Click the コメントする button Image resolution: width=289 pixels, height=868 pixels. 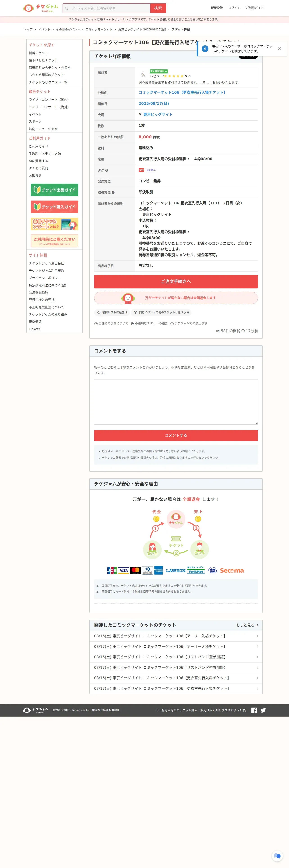pyautogui.click(x=176, y=435)
